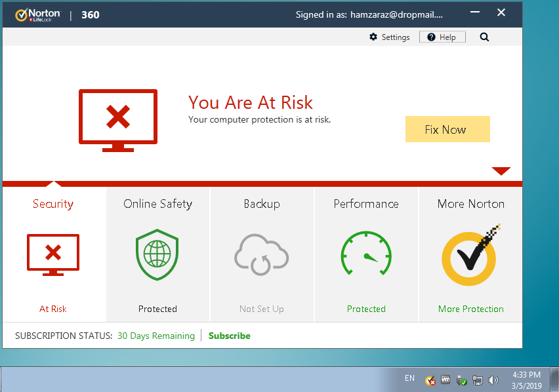Close the Norton 360 window
Viewport: 559px width, 392px height.
click(501, 12)
